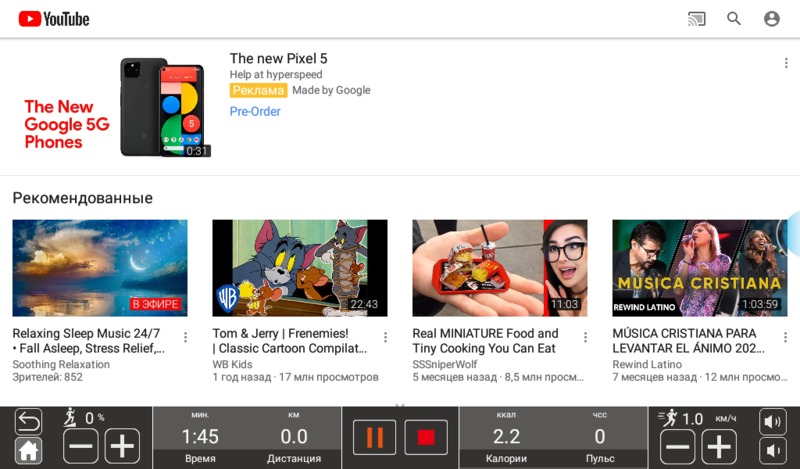Click the Калории calories readout 2.2
Viewport: 800px width, 469px height.
click(506, 437)
